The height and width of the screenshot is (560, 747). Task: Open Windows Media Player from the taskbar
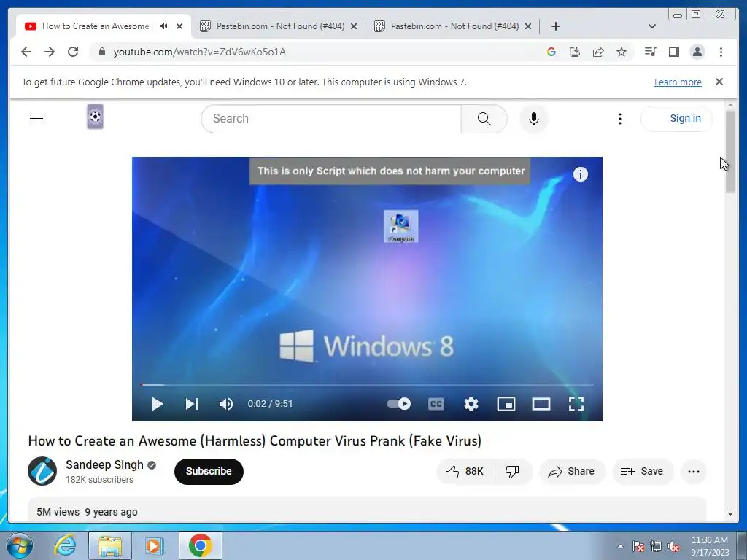click(155, 545)
